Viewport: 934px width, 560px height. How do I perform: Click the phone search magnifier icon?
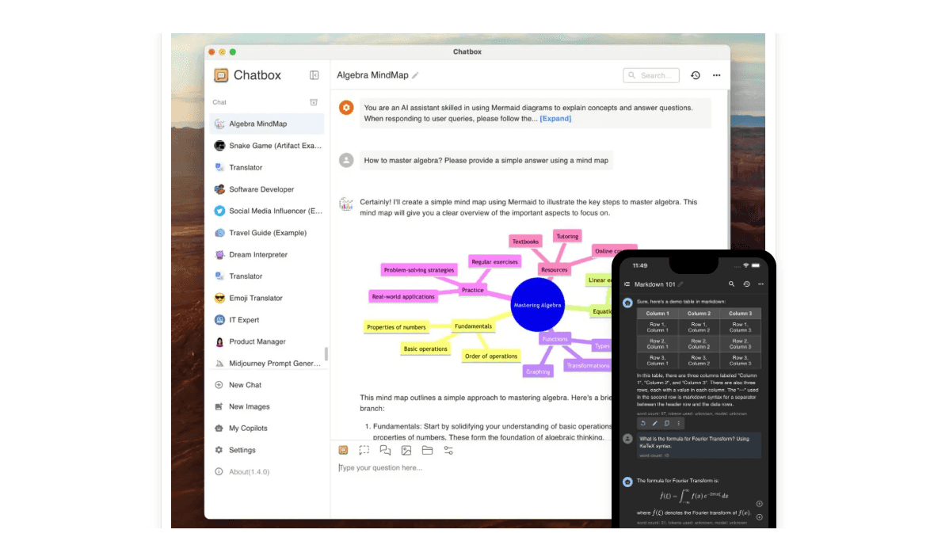(731, 284)
